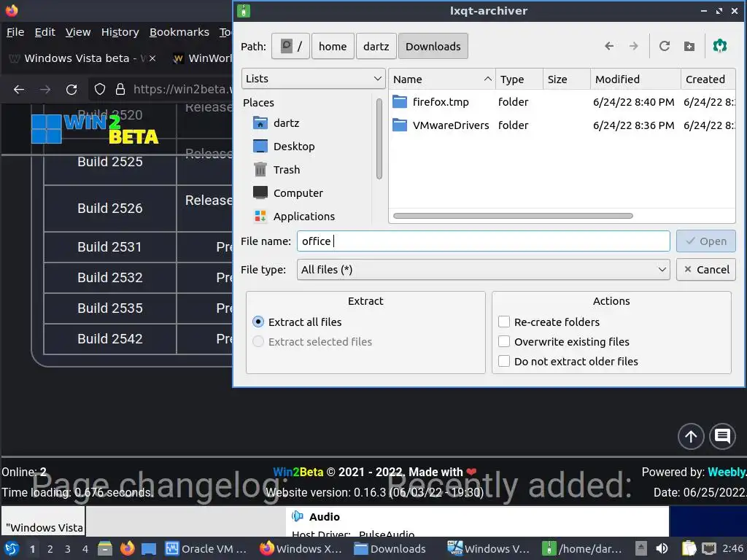Open the green view options icon in the dialog
Image resolution: width=747 pixels, height=560 pixels.
[719, 46]
